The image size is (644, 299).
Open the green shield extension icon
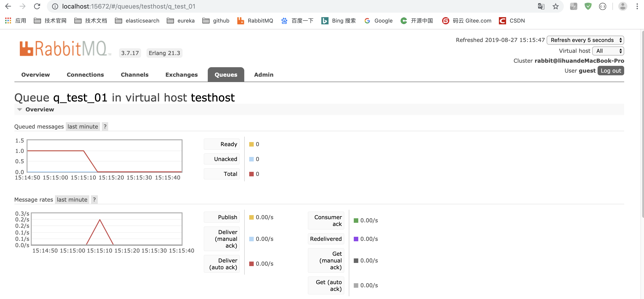[x=588, y=6]
